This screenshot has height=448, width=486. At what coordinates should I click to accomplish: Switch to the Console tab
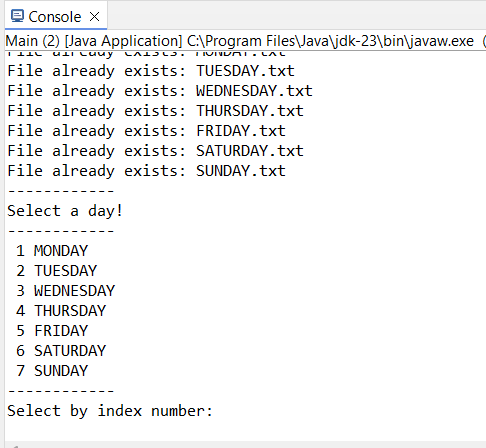pos(55,16)
